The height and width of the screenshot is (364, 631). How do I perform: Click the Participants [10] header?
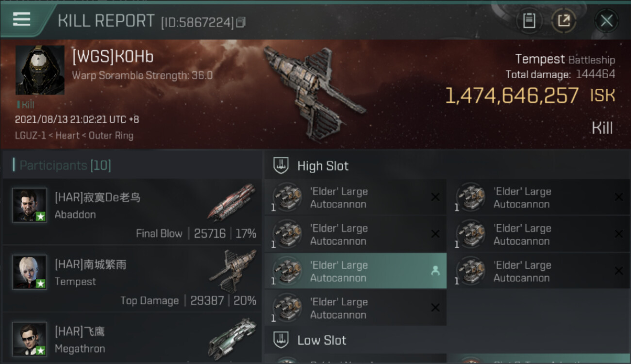[x=65, y=165]
